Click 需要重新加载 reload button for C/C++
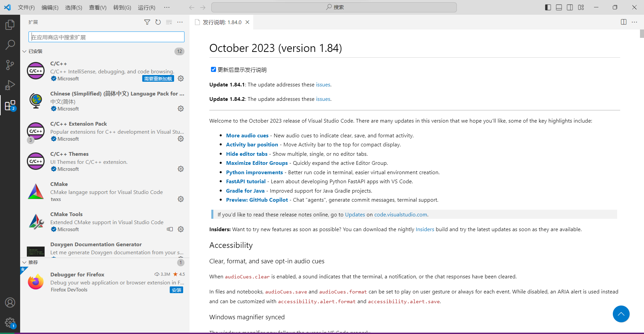This screenshot has width=644, height=334. [x=158, y=79]
